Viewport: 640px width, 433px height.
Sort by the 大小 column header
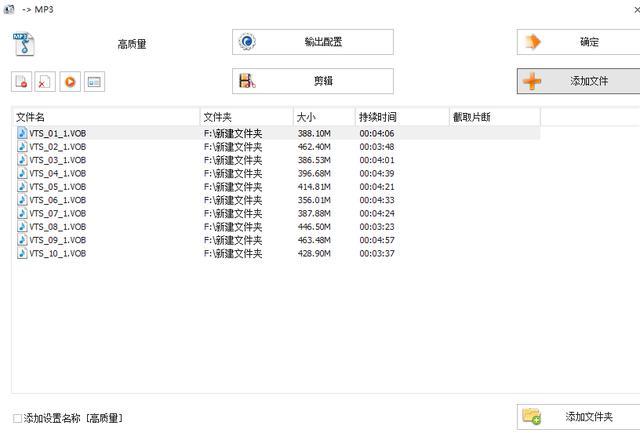click(x=324, y=117)
